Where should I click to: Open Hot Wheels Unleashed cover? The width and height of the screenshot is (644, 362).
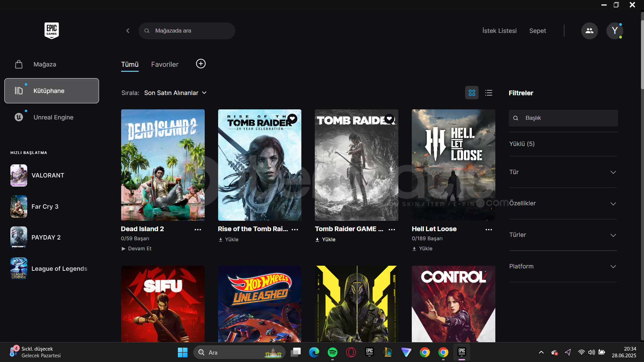click(260, 304)
